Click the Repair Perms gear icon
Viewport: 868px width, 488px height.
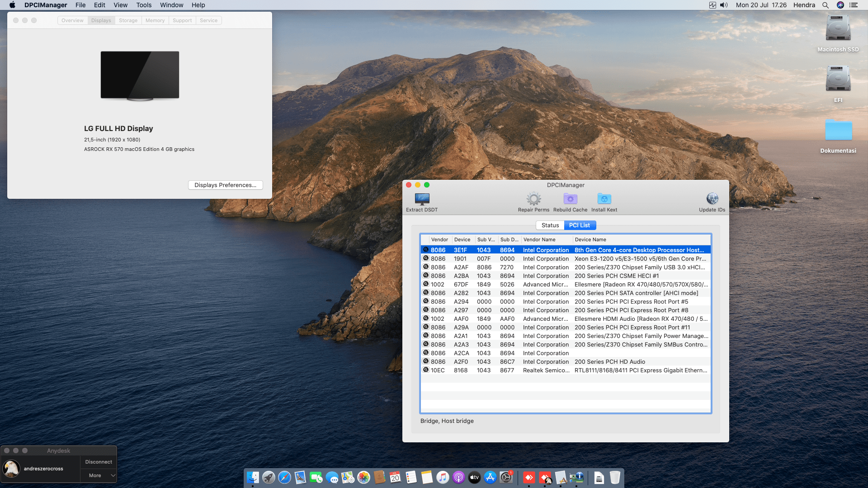(x=533, y=199)
